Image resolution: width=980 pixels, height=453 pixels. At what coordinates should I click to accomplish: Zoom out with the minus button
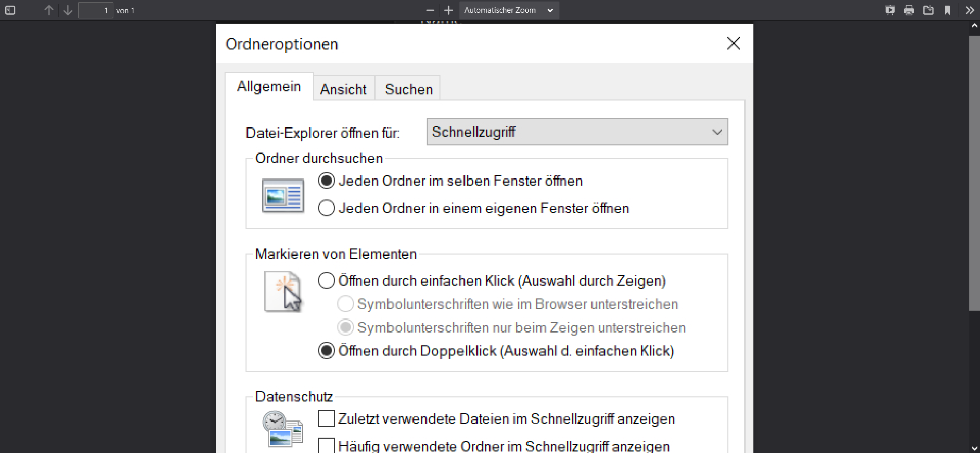[430, 10]
